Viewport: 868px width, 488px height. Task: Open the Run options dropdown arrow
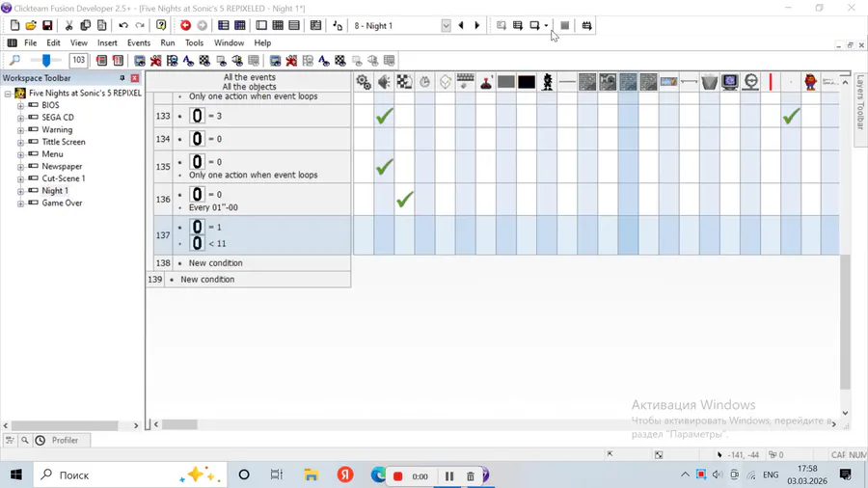click(546, 25)
